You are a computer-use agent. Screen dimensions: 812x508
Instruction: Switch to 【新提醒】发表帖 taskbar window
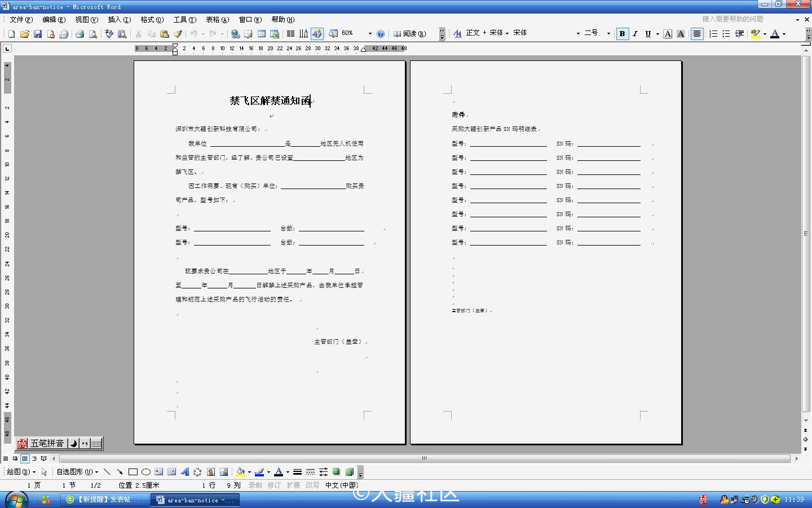click(x=105, y=500)
